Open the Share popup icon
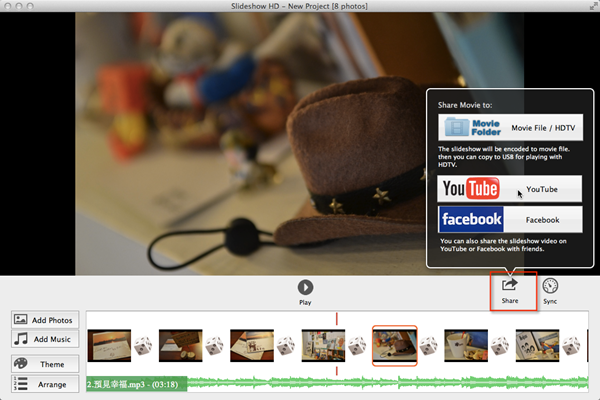The width and height of the screenshot is (600, 400). (510, 285)
